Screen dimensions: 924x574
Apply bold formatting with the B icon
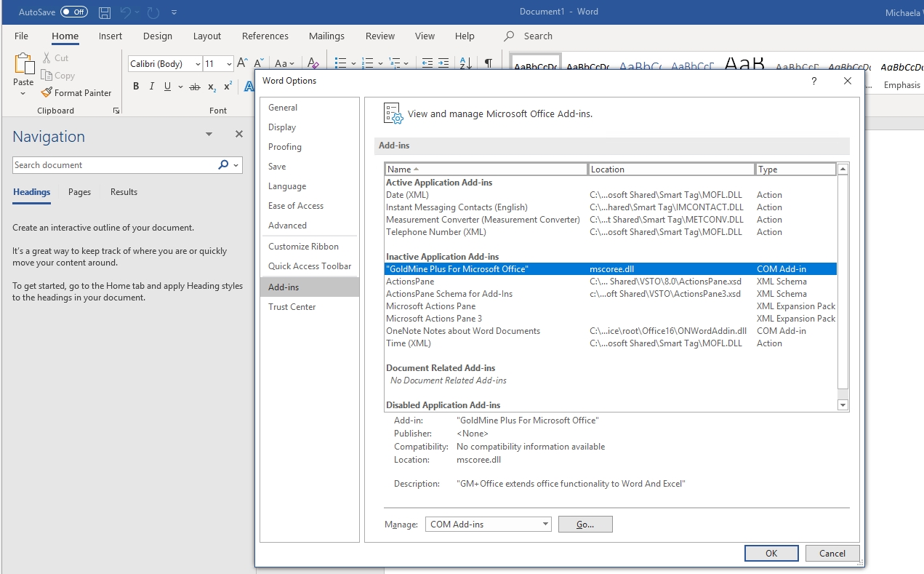[136, 87]
